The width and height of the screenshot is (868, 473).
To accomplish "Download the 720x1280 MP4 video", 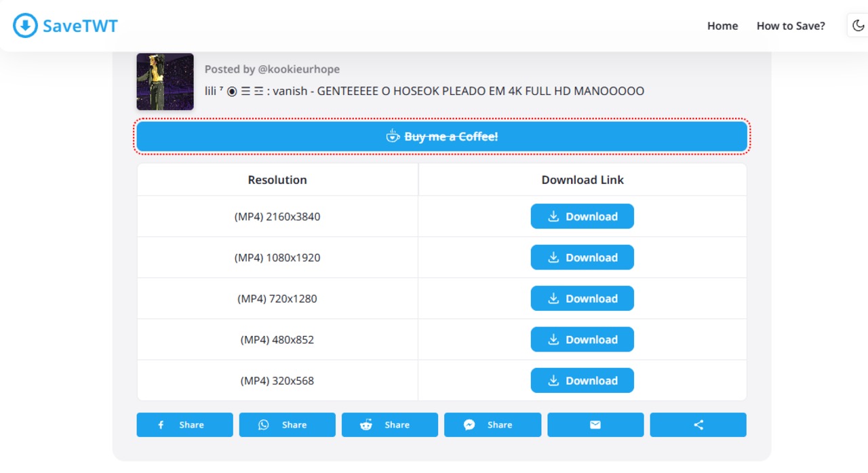I will point(582,299).
